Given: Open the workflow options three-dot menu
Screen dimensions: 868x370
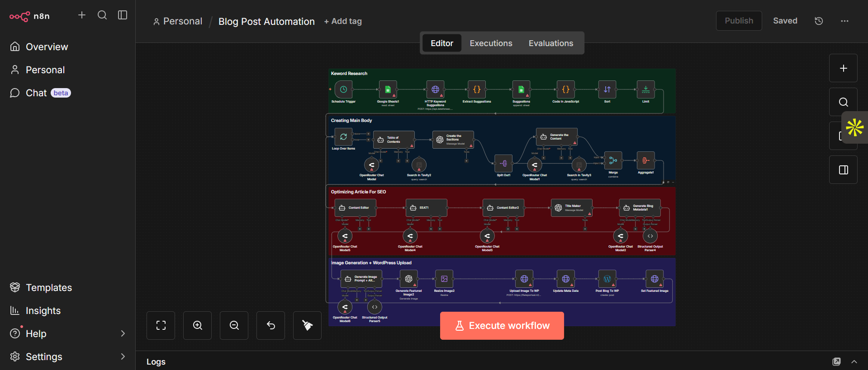Looking at the screenshot, I should pos(844,21).
